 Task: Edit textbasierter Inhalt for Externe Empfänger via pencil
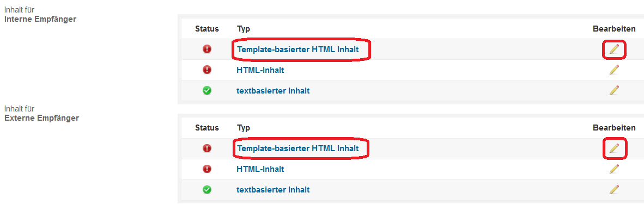point(614,189)
